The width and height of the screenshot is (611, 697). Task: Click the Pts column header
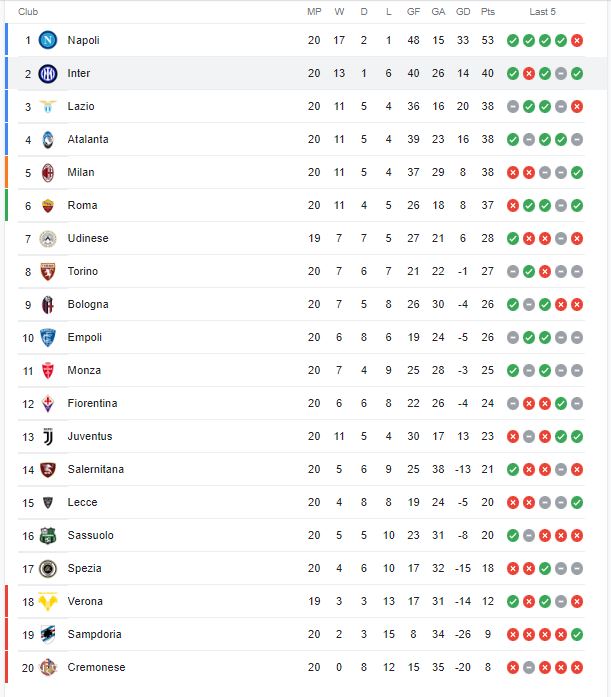click(487, 12)
